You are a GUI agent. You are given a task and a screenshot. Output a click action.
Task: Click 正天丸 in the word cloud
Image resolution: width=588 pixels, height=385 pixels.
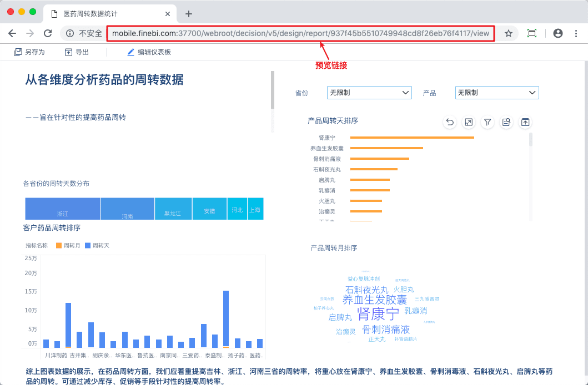click(377, 340)
